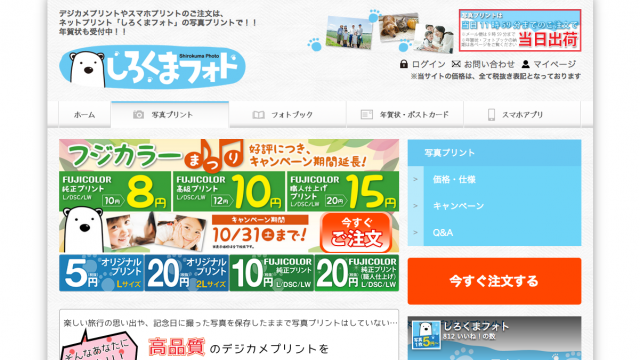The height and width of the screenshot is (360, 640).
Task: Open the お問い合わせ link
Action: (x=489, y=64)
